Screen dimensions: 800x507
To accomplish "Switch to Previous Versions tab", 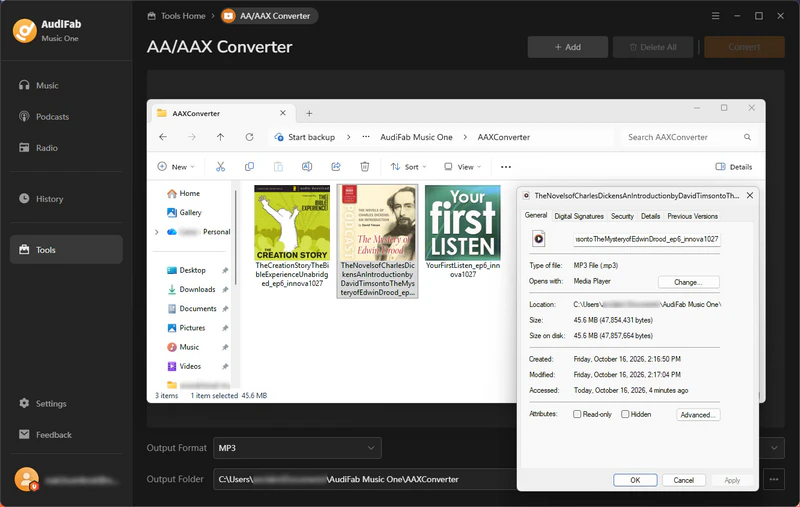I will [x=692, y=216].
